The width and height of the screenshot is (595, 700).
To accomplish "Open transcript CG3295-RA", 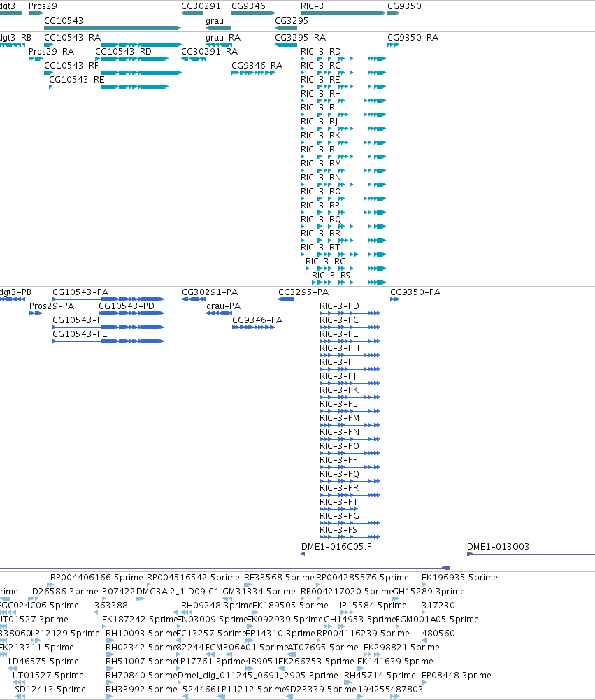I will pos(301,38).
